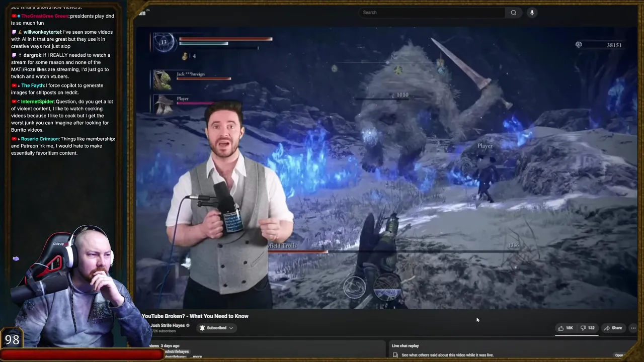Click the '3 days ago' upload date text

tap(170, 346)
